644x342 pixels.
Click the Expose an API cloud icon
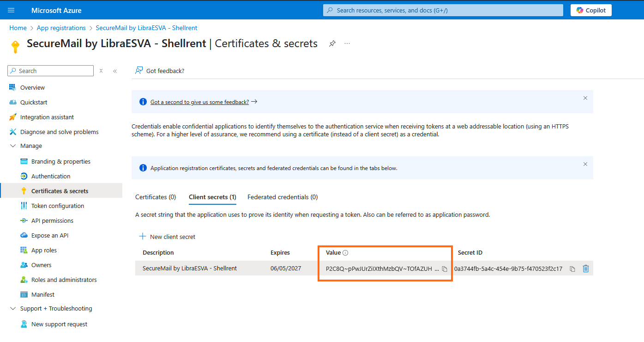(24, 235)
